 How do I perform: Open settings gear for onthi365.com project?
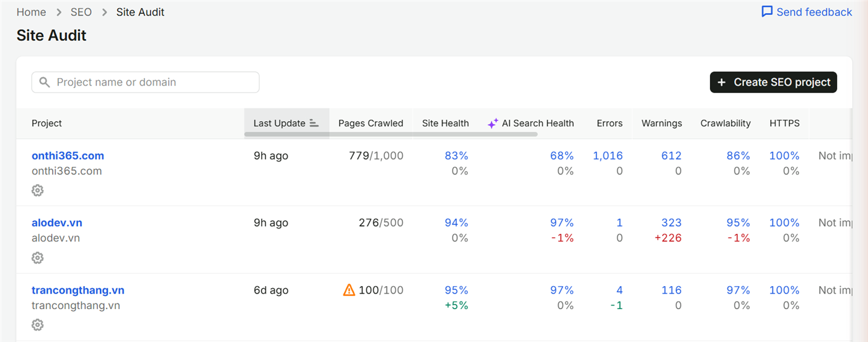click(x=38, y=191)
